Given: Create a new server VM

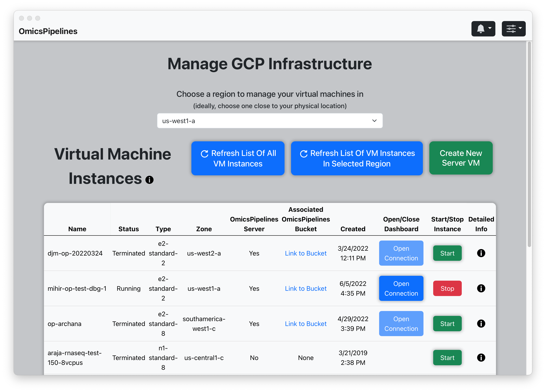Looking at the screenshot, I should coord(461,158).
